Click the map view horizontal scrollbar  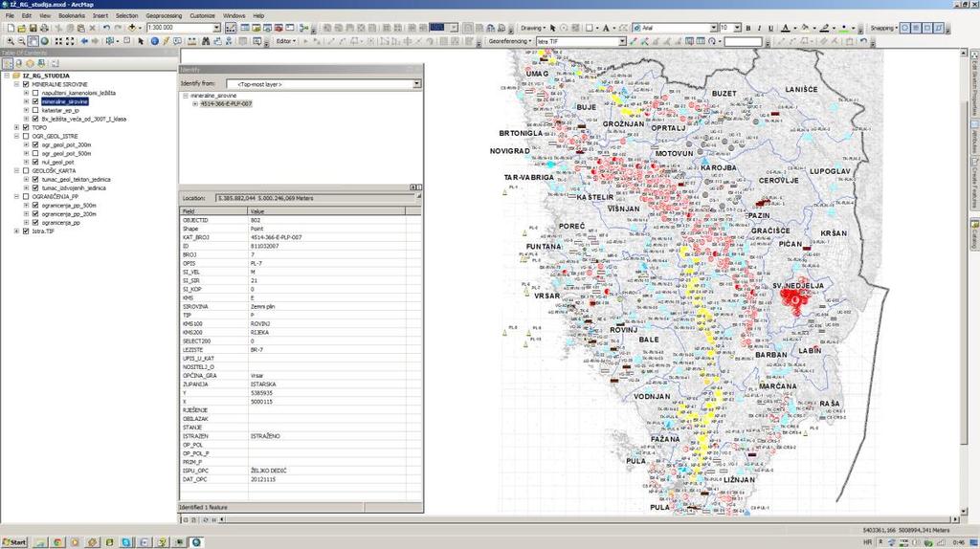click(x=588, y=519)
